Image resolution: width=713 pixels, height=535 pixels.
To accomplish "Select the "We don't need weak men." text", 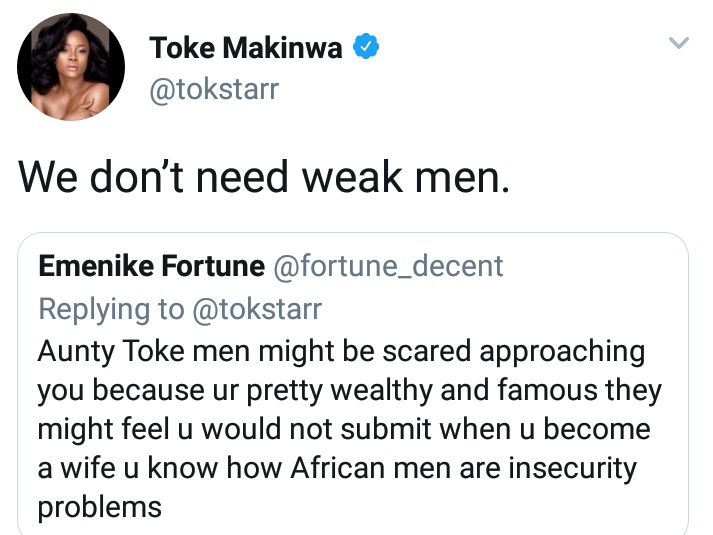I will click(264, 180).
